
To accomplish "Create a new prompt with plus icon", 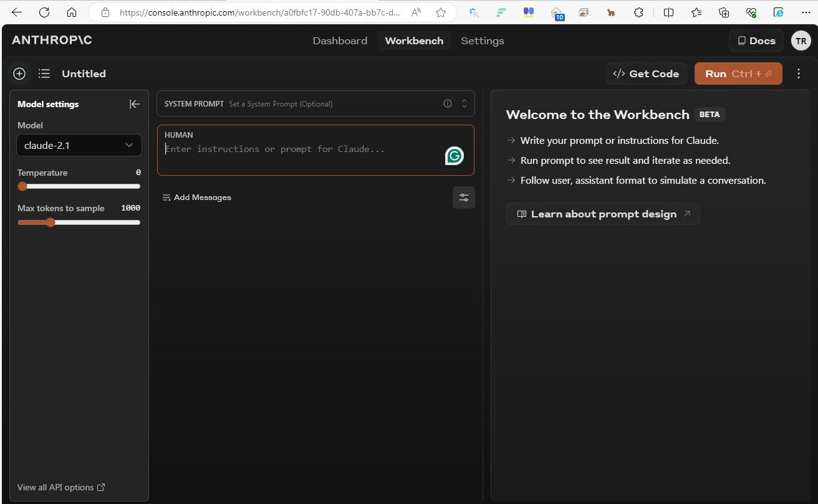I will coord(19,74).
